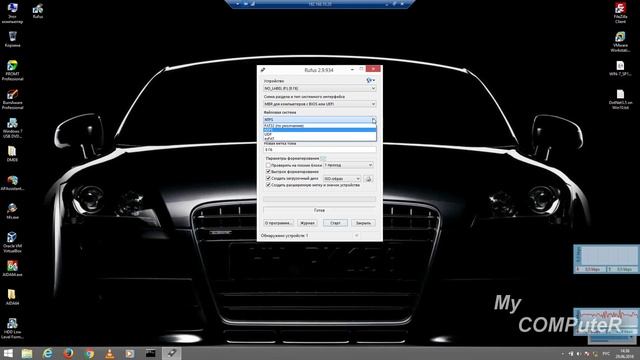
Task: Launch VMware Workstation from desktop
Action: pos(620,42)
